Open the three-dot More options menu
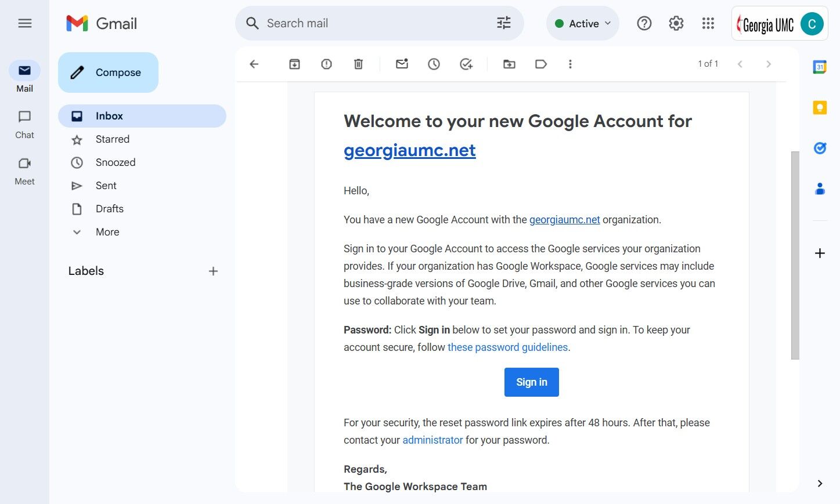 point(570,64)
